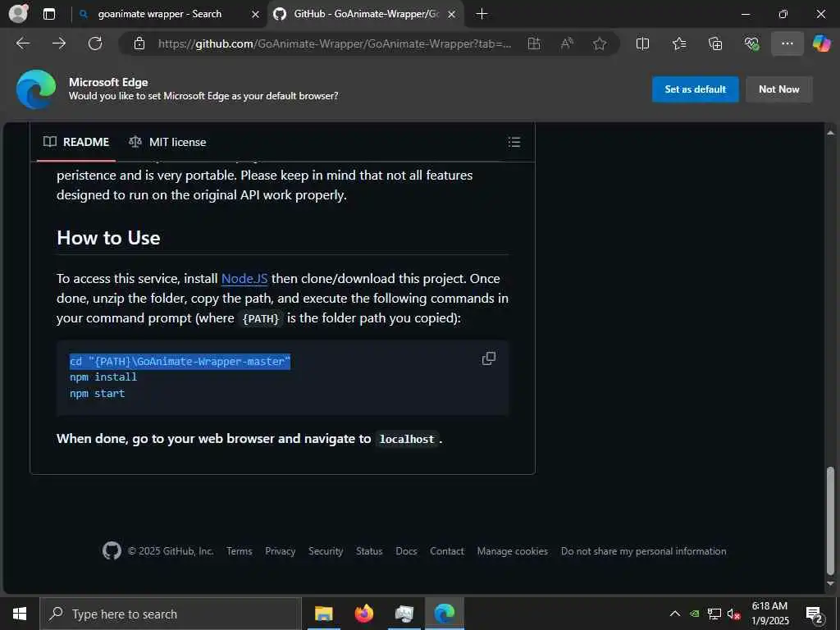The height and width of the screenshot is (630, 840).
Task: Click the npm install line
Action: click(x=103, y=377)
